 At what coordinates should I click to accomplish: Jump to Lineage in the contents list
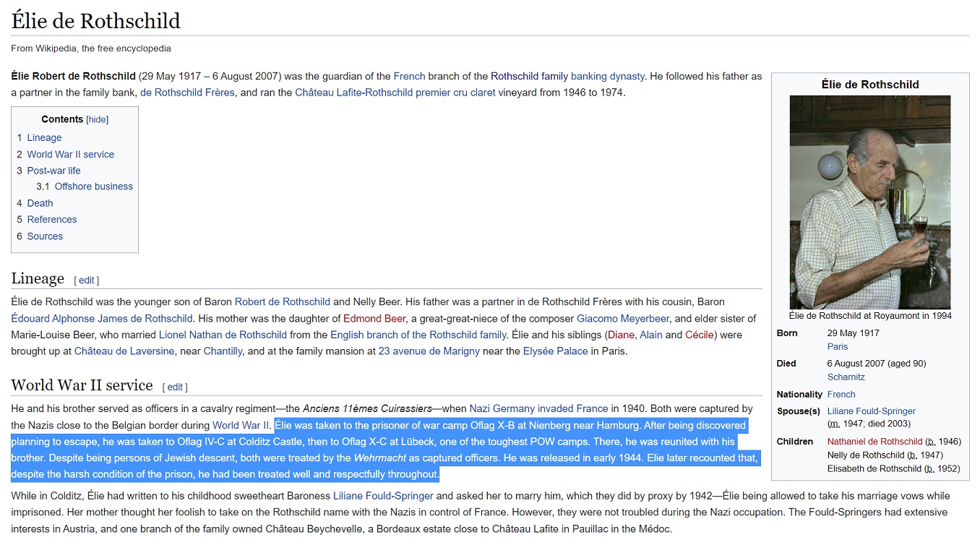point(44,137)
